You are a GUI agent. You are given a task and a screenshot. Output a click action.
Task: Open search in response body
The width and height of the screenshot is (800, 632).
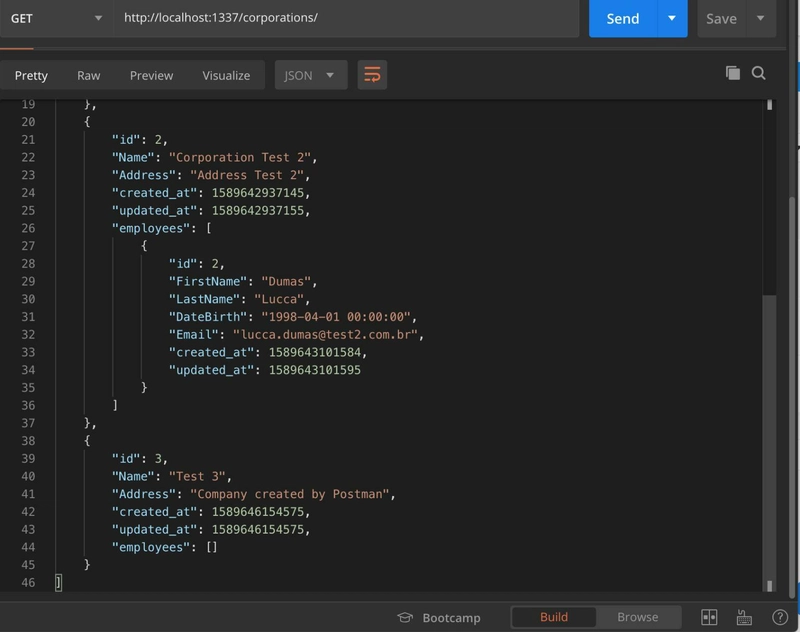coord(759,73)
